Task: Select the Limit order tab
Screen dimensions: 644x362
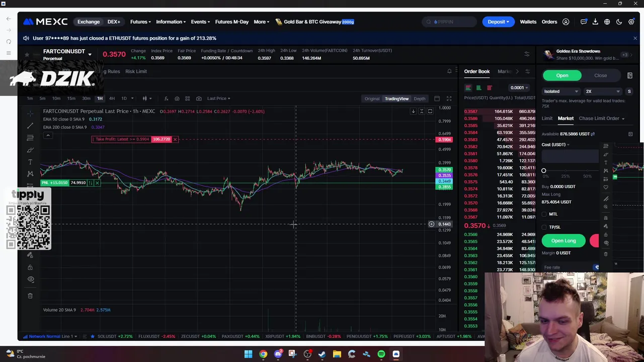Action: (547, 118)
